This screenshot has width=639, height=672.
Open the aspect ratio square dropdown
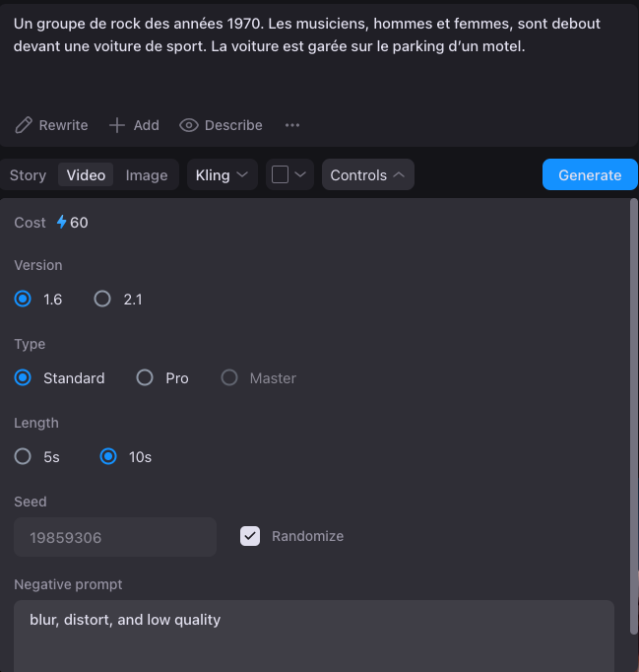[x=289, y=175]
